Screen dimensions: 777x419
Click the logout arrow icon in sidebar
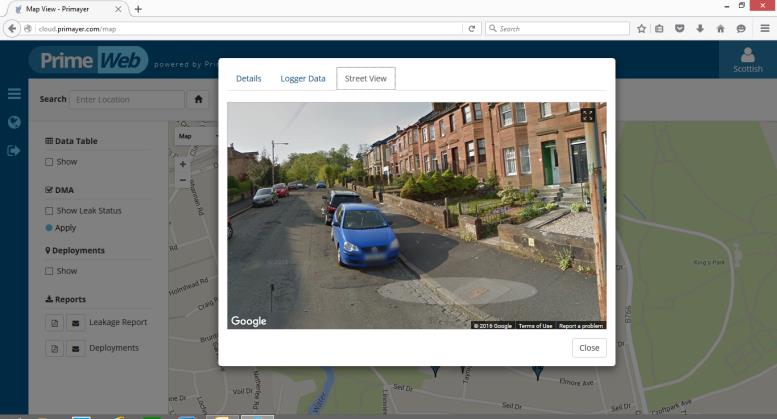pyautogui.click(x=14, y=150)
